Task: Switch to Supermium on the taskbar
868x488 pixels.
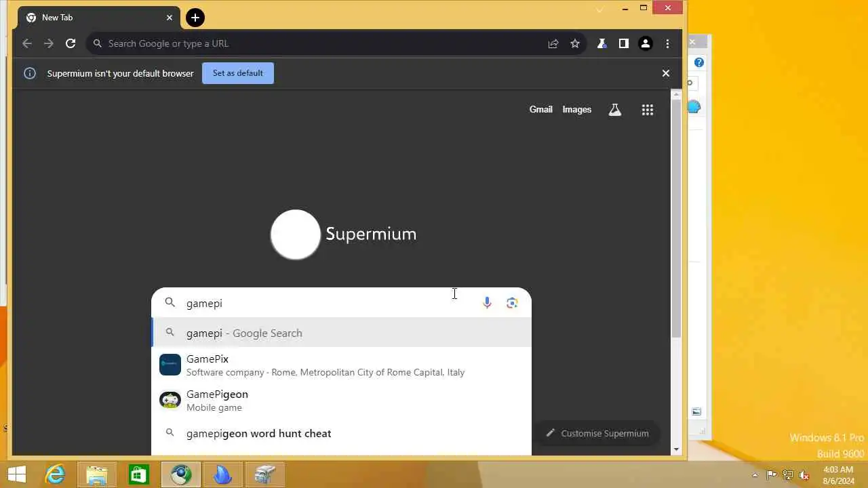Action: click(x=180, y=474)
